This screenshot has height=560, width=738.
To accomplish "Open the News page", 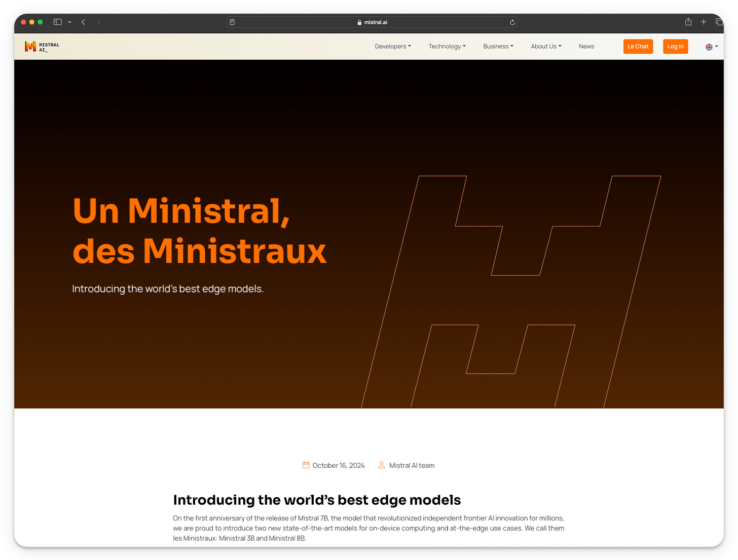I will pos(586,46).
